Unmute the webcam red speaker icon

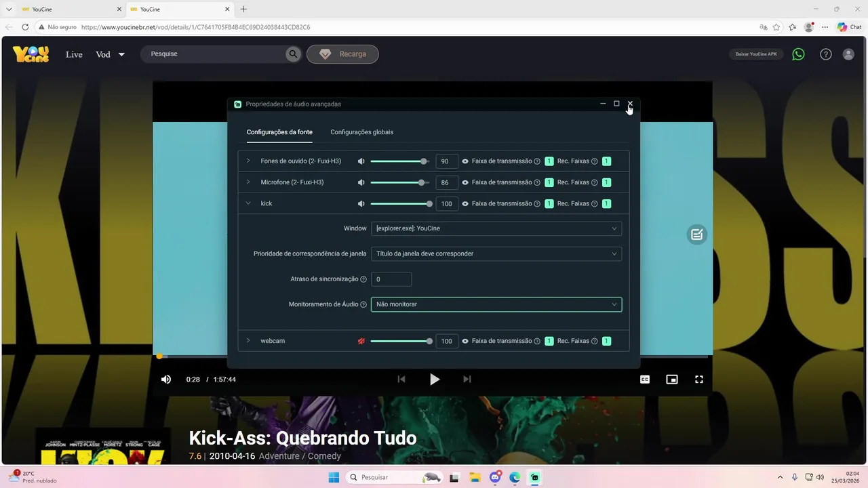[x=361, y=341]
